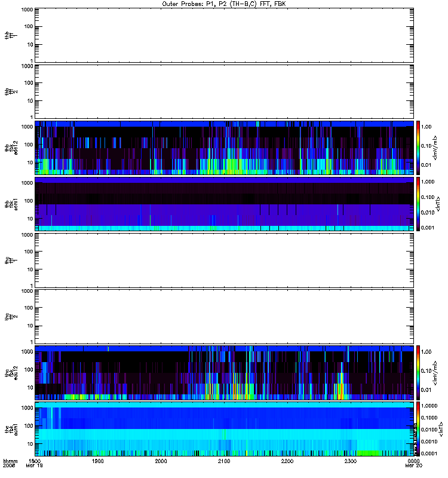
Task: Click the empty thb fff 2 plot panel
Action: click(x=225, y=91)
